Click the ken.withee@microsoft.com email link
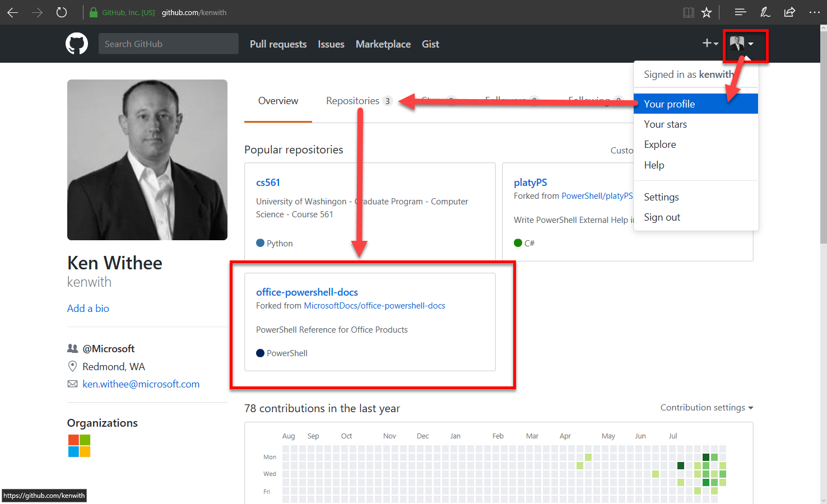Screen dimensions: 827x504 click(x=141, y=384)
